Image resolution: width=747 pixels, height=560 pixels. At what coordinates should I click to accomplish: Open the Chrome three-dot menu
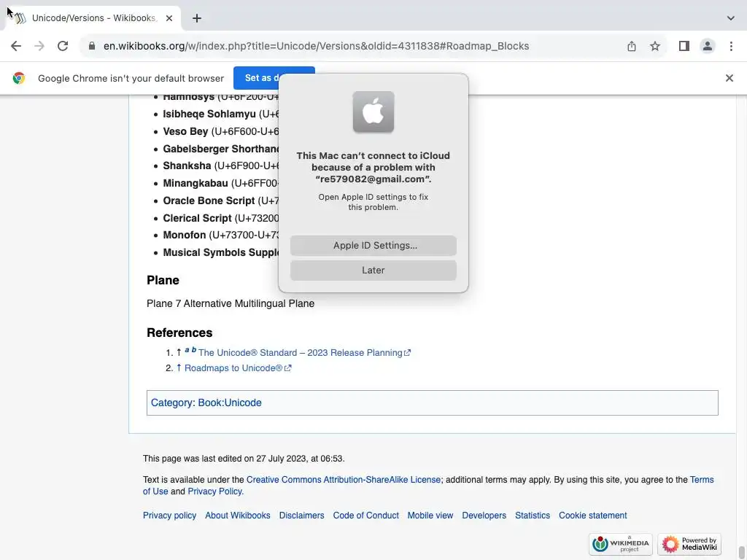pos(731,46)
